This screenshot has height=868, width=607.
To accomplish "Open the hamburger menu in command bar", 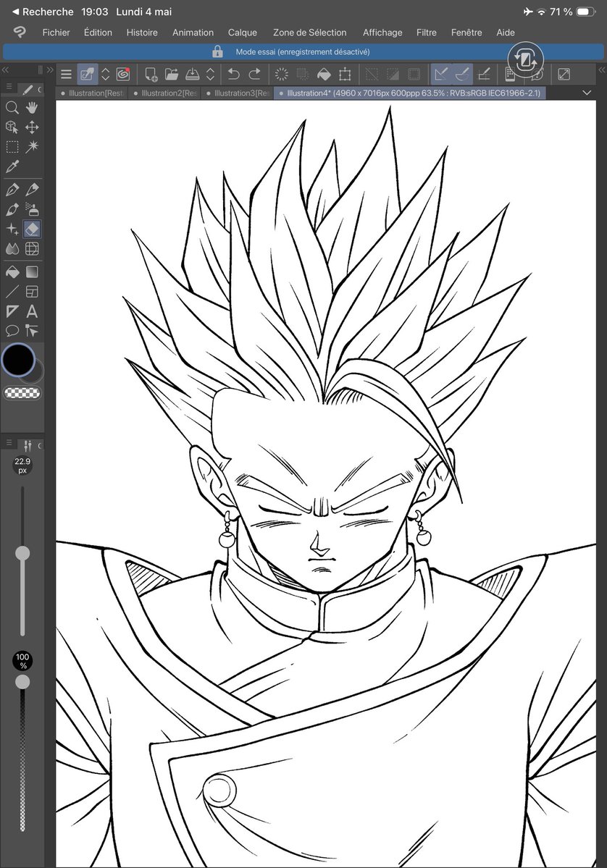I will [x=67, y=74].
